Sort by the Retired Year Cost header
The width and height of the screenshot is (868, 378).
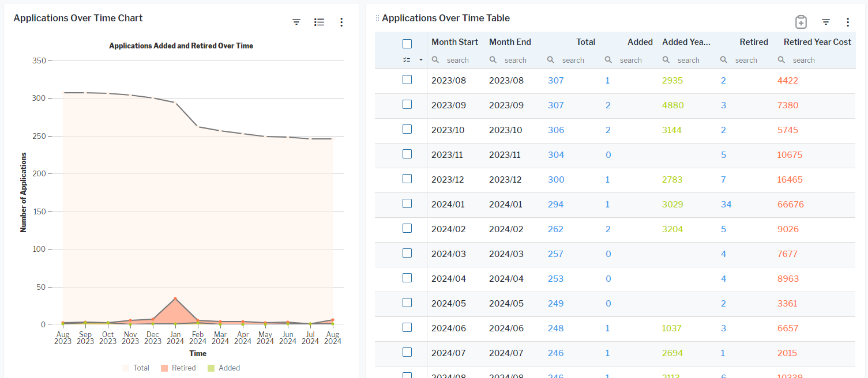pyautogui.click(x=817, y=42)
